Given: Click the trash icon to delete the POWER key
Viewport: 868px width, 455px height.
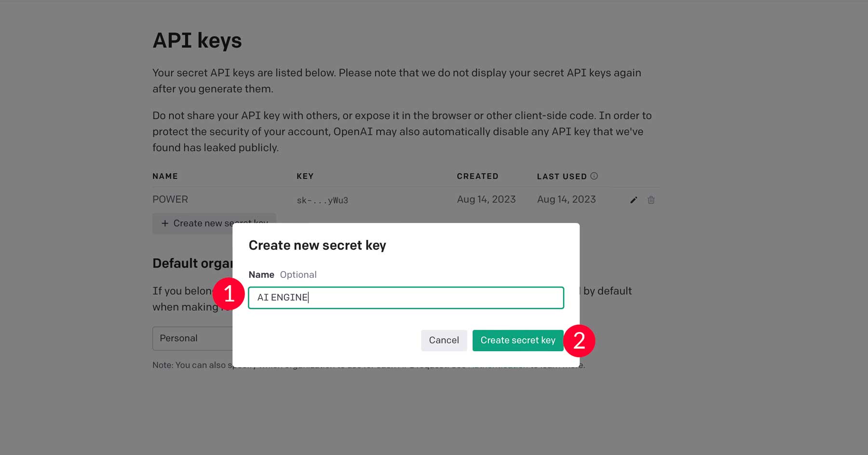Looking at the screenshot, I should coord(651,199).
